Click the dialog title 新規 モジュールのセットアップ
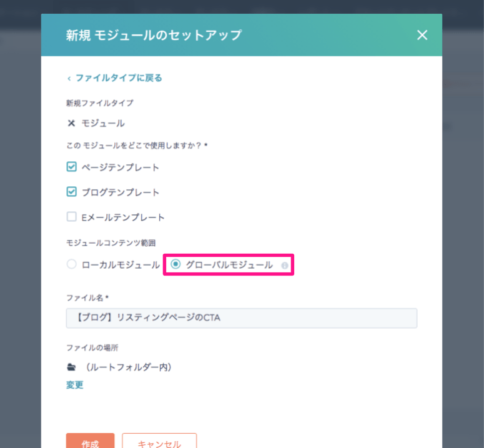Image resolution: width=484 pixels, height=448 pixels. pyautogui.click(x=154, y=35)
